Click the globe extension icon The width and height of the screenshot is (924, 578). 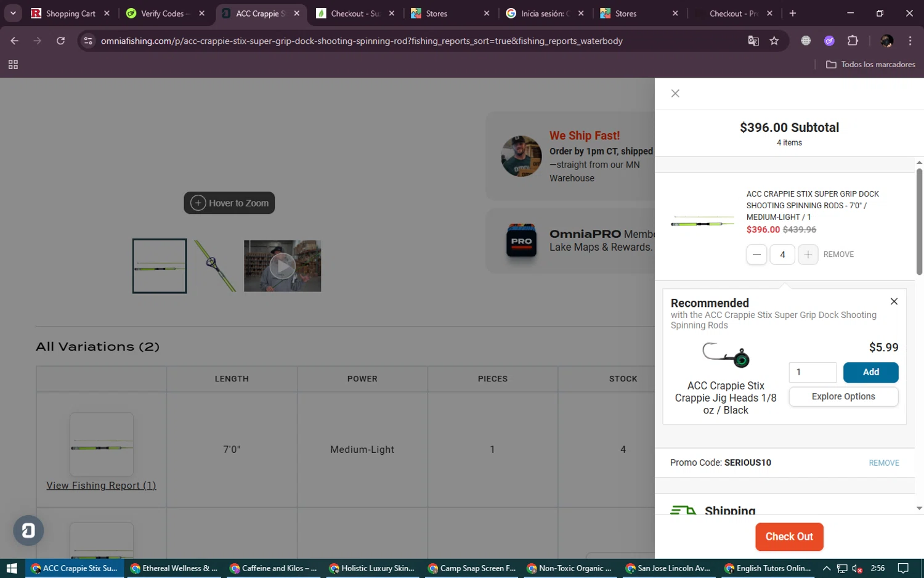tap(806, 41)
